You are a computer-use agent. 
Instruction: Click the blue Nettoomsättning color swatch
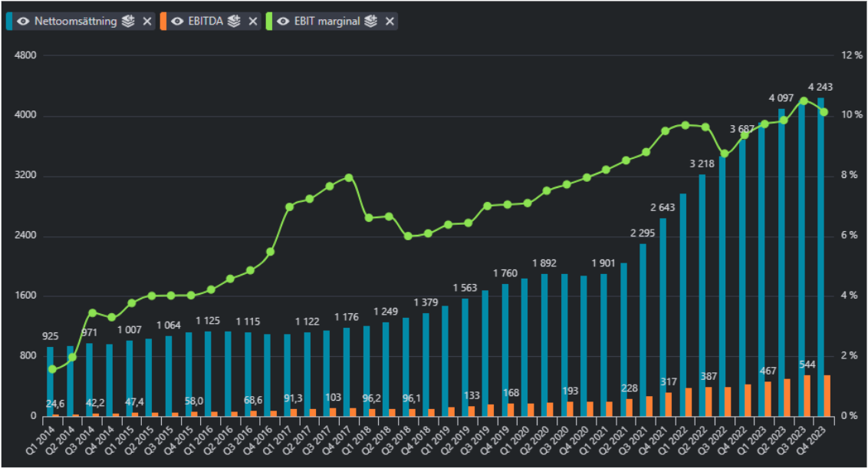coord(9,21)
